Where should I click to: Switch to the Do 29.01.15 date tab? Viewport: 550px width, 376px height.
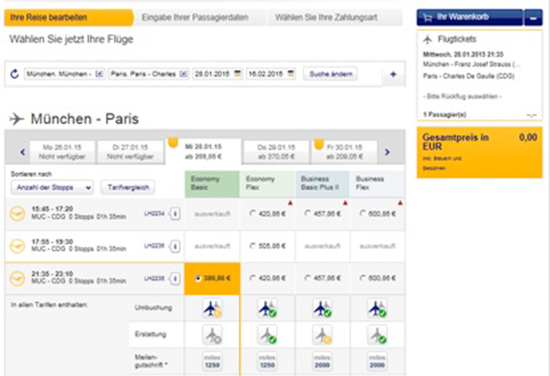tap(276, 152)
